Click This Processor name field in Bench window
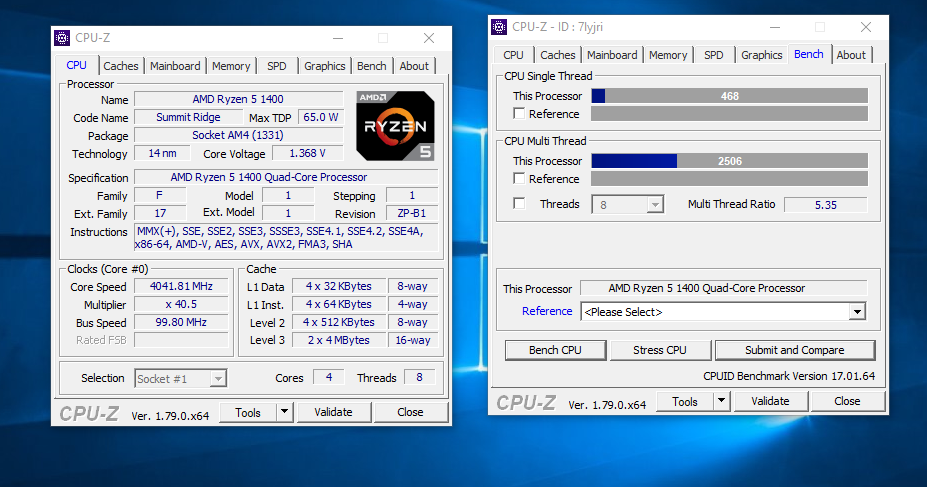The height and width of the screenshot is (487, 927). [724, 288]
